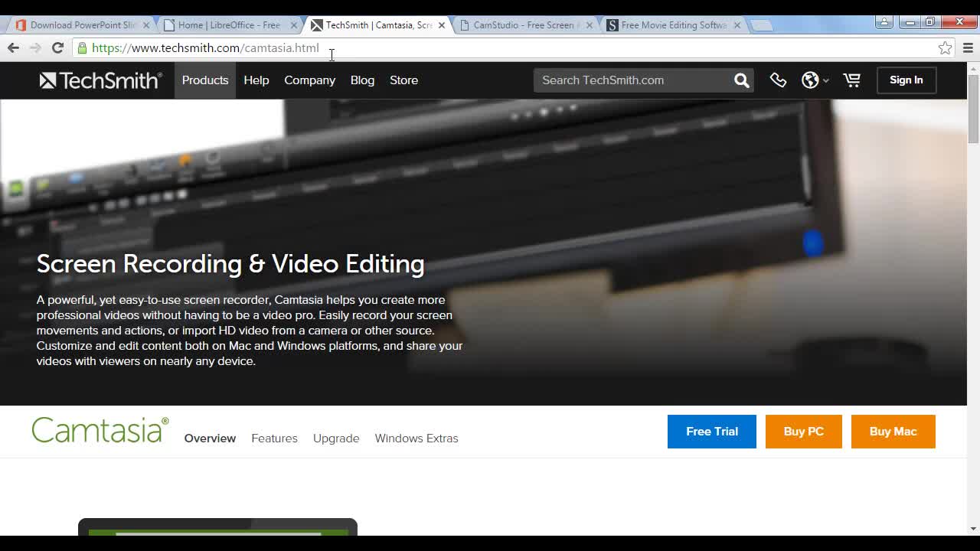Click the page vertical scrollbar thumb
Image resolution: width=980 pixels, height=551 pixels.
coord(973,109)
